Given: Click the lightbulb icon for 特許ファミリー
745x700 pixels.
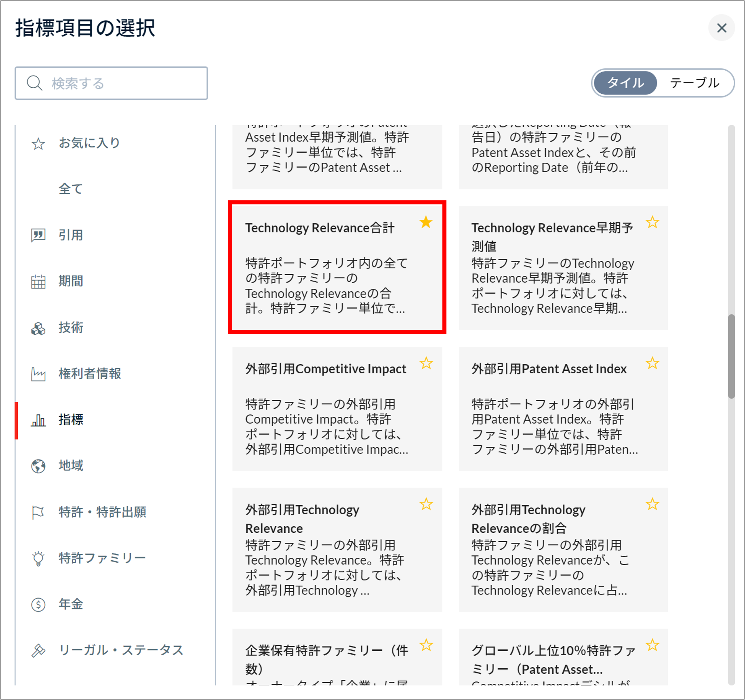Looking at the screenshot, I should coord(38,559).
